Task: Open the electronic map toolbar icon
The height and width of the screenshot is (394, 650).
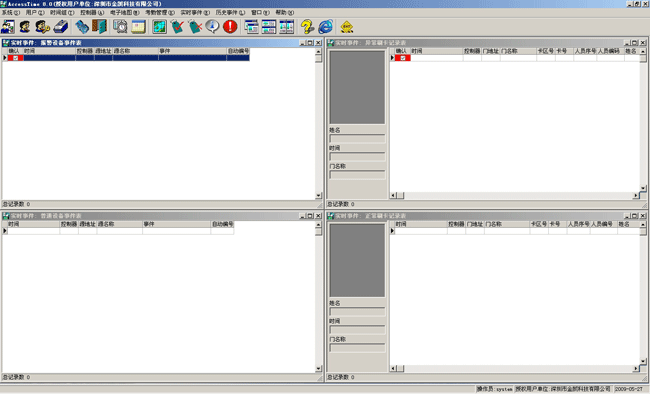Action: point(159,27)
